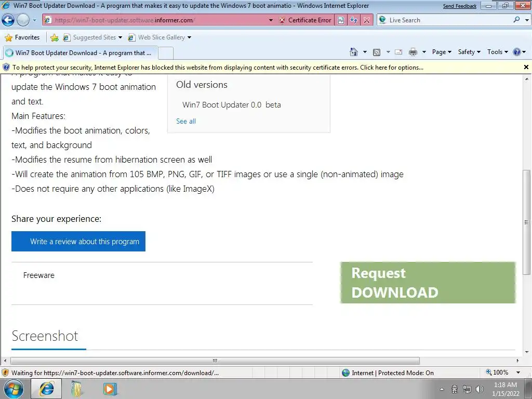Click the Screenshot heading
The width and height of the screenshot is (532, 399).
tap(45, 336)
